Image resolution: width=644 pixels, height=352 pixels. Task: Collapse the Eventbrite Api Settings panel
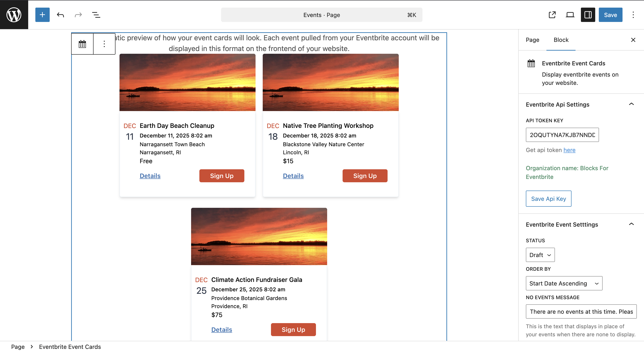coord(631,104)
